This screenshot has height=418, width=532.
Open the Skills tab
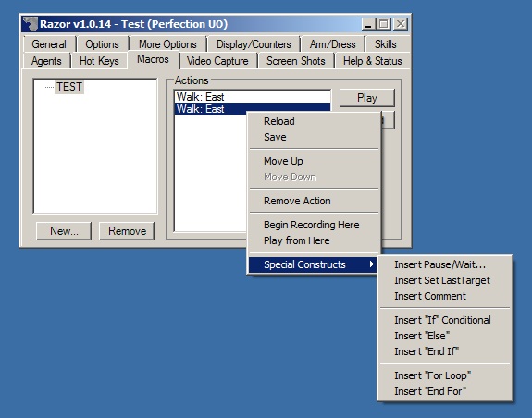(x=386, y=44)
